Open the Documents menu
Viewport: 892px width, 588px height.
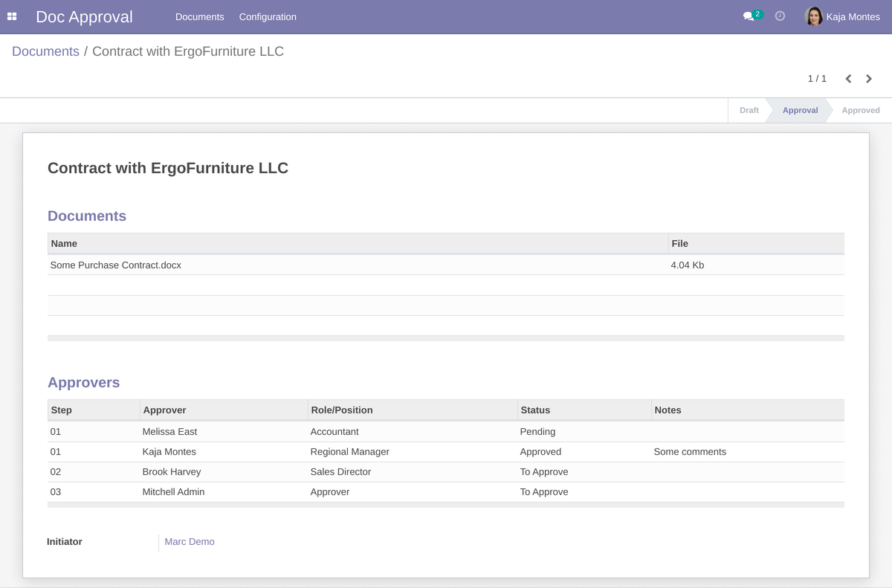click(199, 16)
